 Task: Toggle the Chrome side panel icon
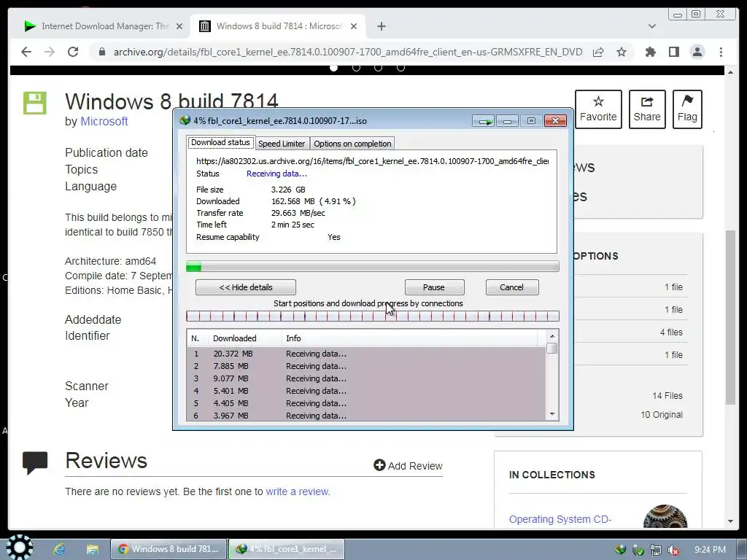click(x=673, y=52)
